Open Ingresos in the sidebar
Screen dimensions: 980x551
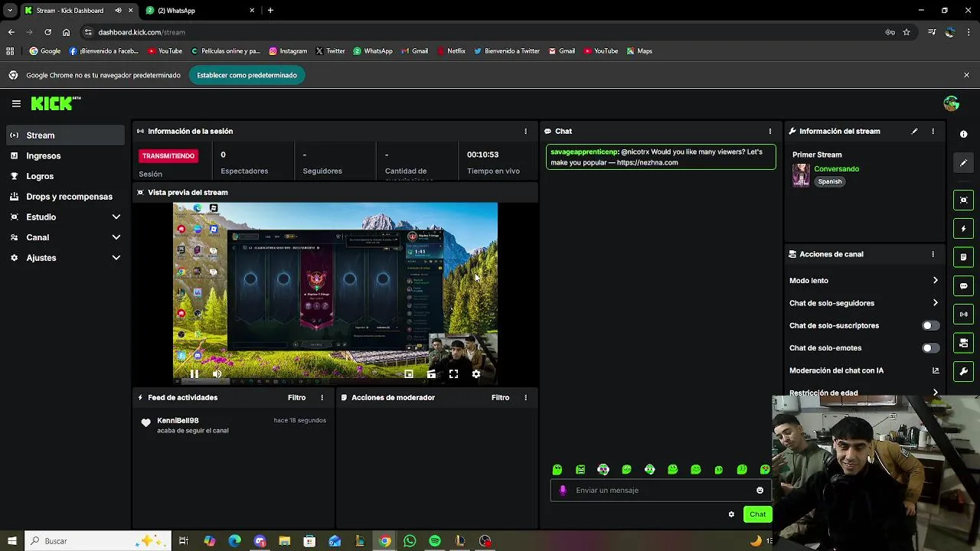tap(65, 155)
